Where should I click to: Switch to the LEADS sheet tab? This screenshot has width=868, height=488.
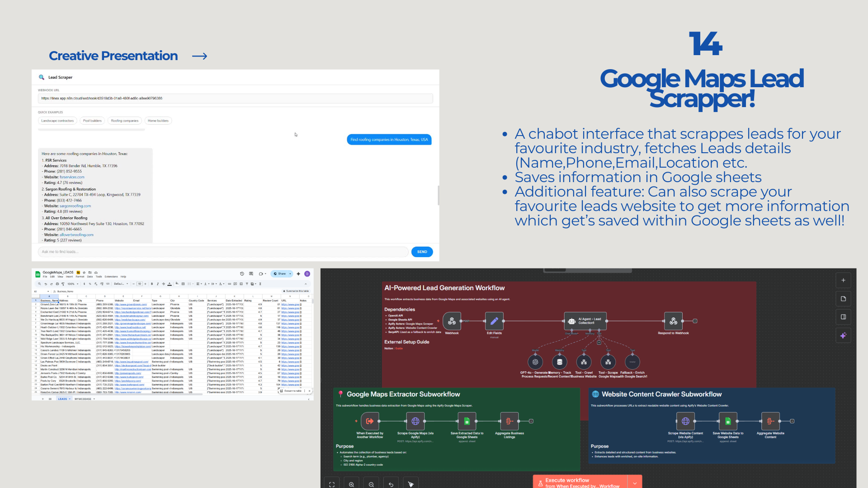(64, 399)
